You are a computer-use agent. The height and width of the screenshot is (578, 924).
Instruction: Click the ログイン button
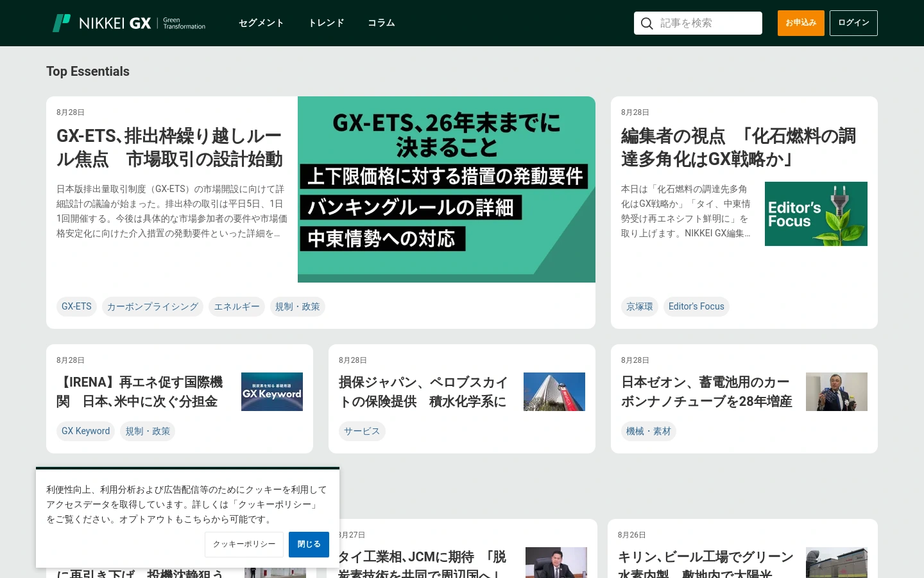(853, 23)
